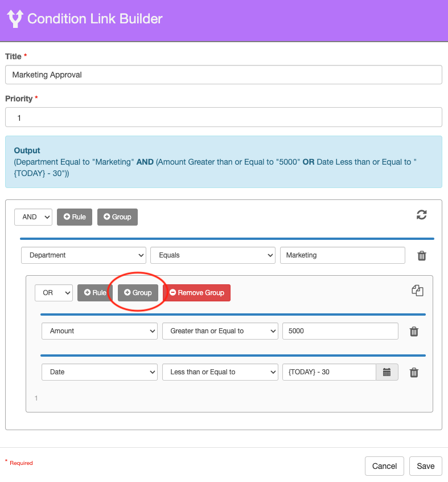Change the Less than or Equal to operator
Image resolution: width=448 pixels, height=482 pixels.
[220, 372]
